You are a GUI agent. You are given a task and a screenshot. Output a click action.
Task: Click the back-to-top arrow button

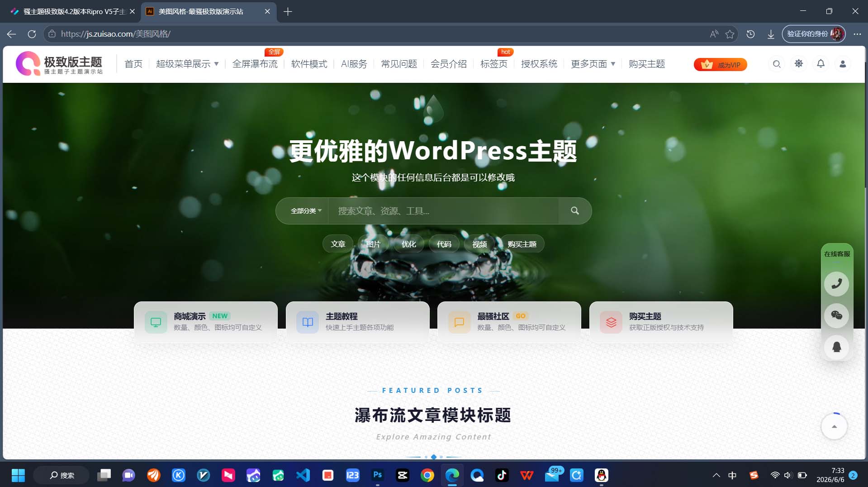tap(834, 426)
